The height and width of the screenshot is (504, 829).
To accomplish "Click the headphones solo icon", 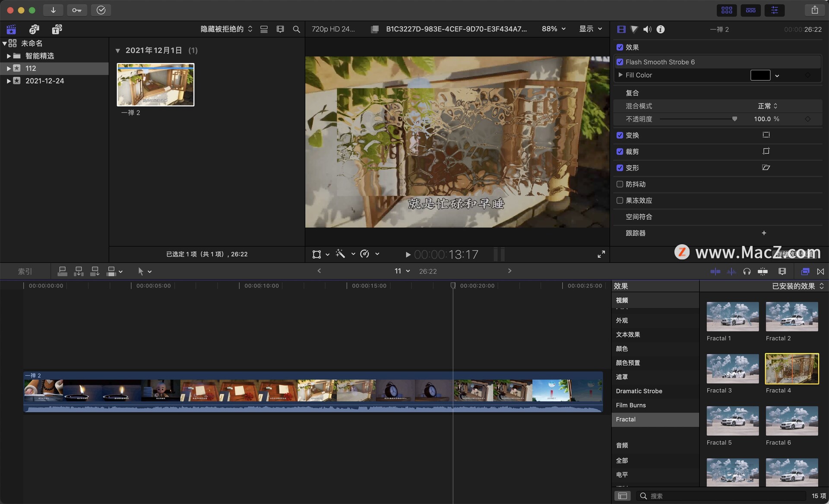I will pyautogui.click(x=747, y=271).
